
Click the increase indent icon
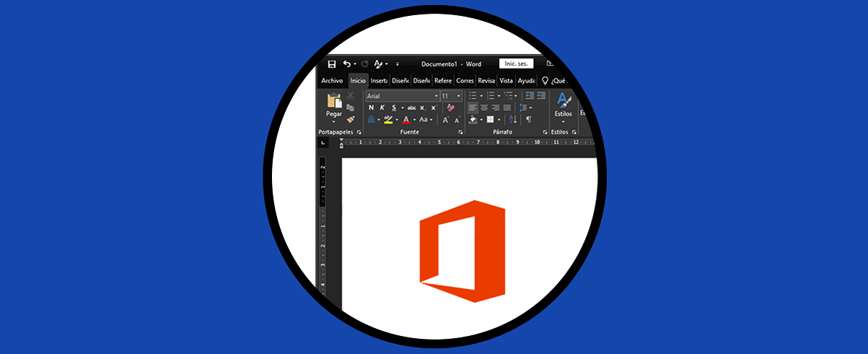click(540, 95)
